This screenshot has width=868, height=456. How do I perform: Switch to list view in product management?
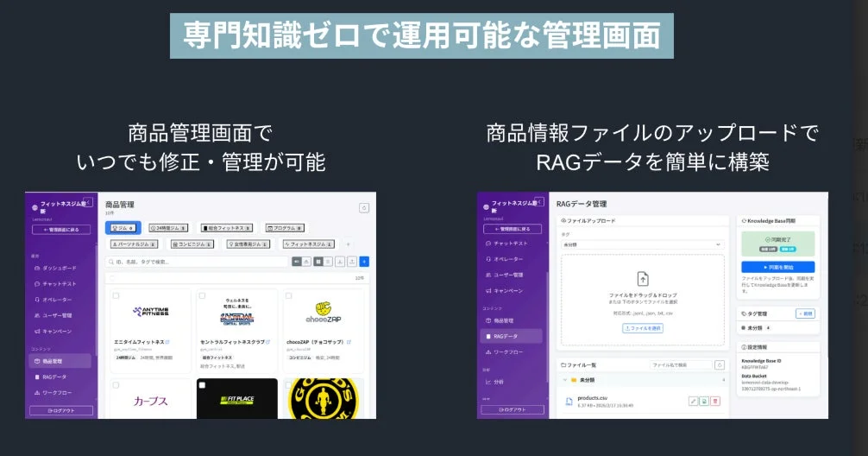point(328,262)
